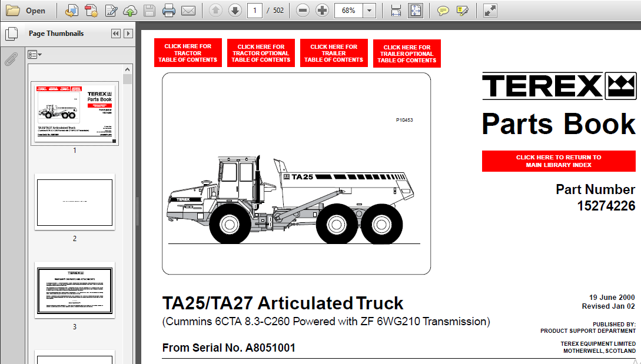641x364 pixels.
Task: Click the TEREX logo
Action: click(x=559, y=86)
